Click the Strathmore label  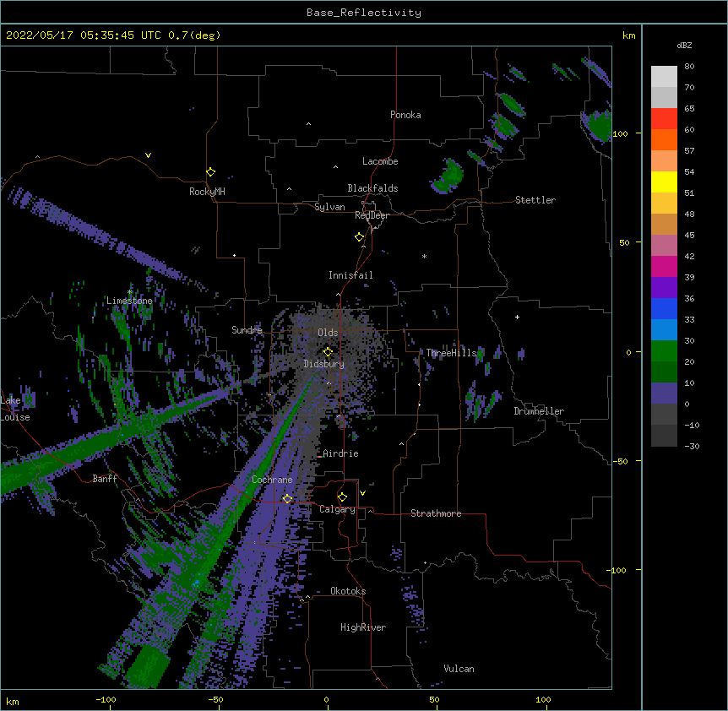click(x=436, y=513)
